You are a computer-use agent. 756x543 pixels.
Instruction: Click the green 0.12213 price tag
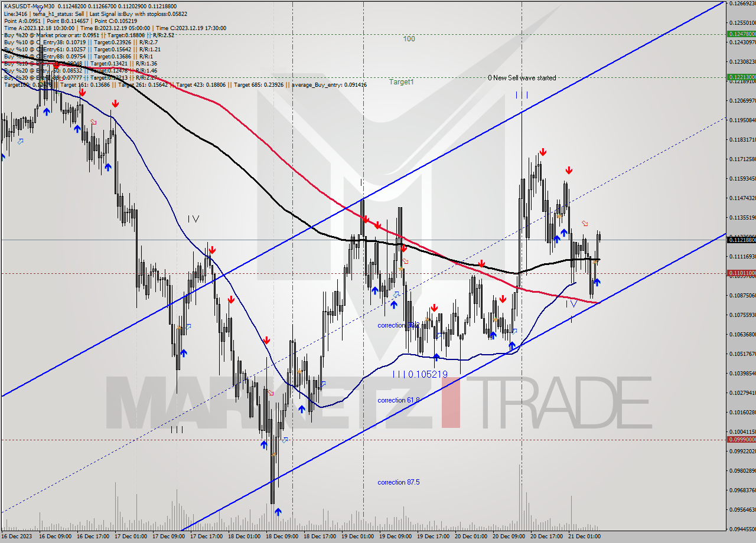(x=742, y=77)
